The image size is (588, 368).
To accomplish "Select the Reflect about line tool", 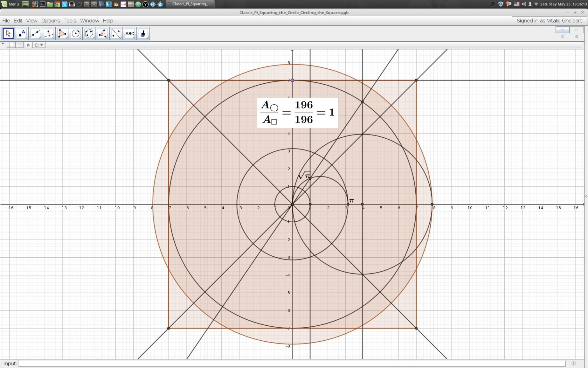I will (x=116, y=33).
